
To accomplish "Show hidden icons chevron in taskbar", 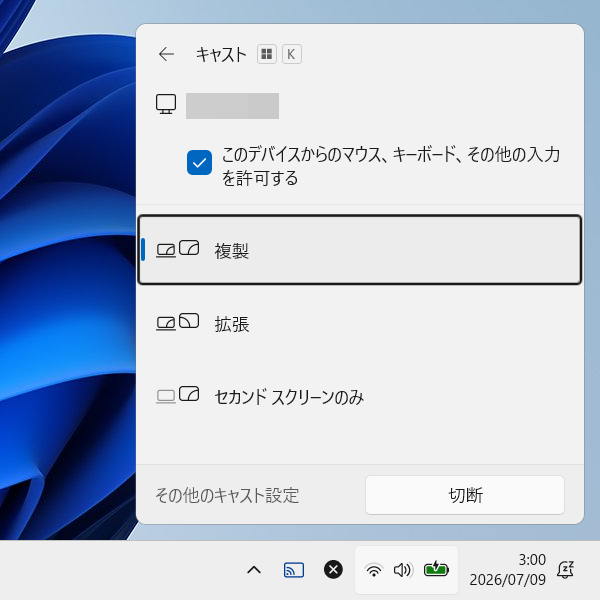I will pyautogui.click(x=254, y=570).
